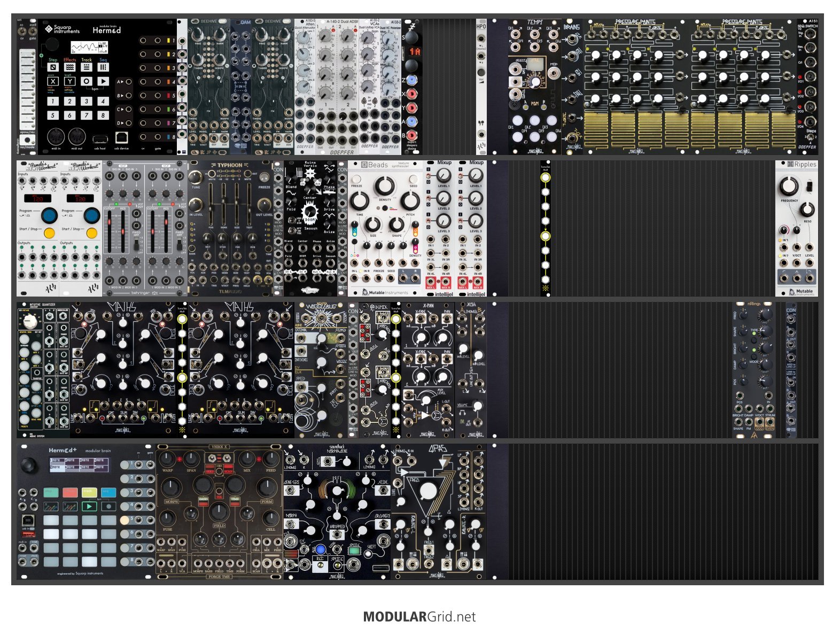Screen dimensions: 840x628
Task: Select the Wogglebug module
Action: point(321,370)
